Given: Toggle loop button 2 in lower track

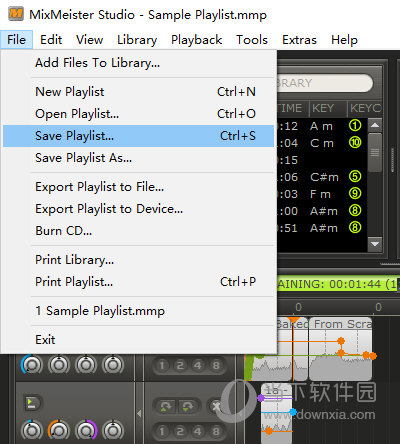Looking at the screenshot, I should coord(180,431).
